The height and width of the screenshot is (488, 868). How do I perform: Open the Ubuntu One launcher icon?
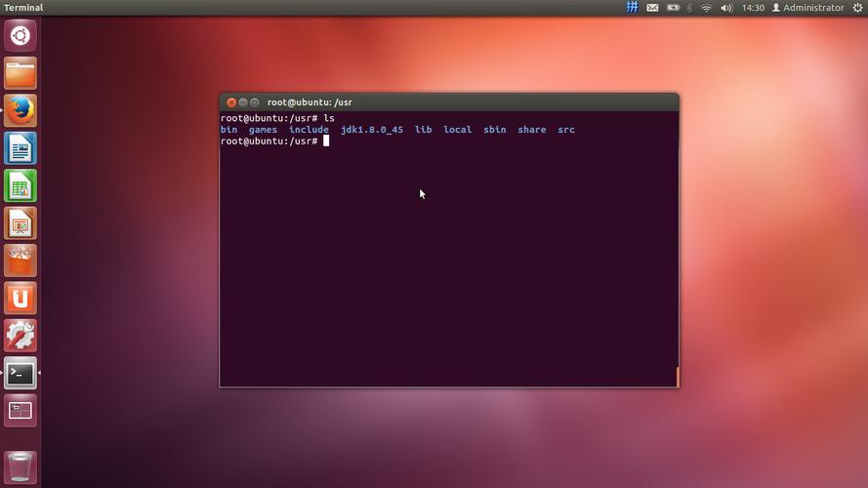(21, 299)
